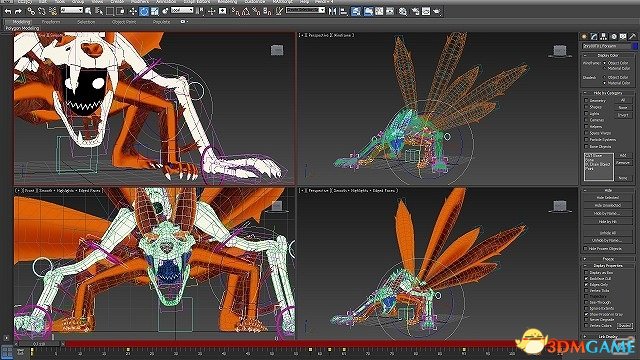Switch to the Freeform ribbon tab

pyautogui.click(x=51, y=22)
